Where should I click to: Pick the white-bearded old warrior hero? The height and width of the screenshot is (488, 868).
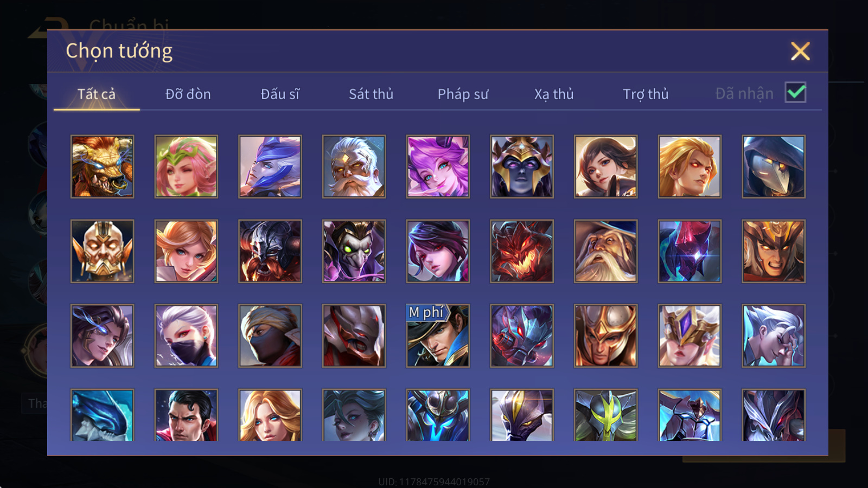pos(354,166)
